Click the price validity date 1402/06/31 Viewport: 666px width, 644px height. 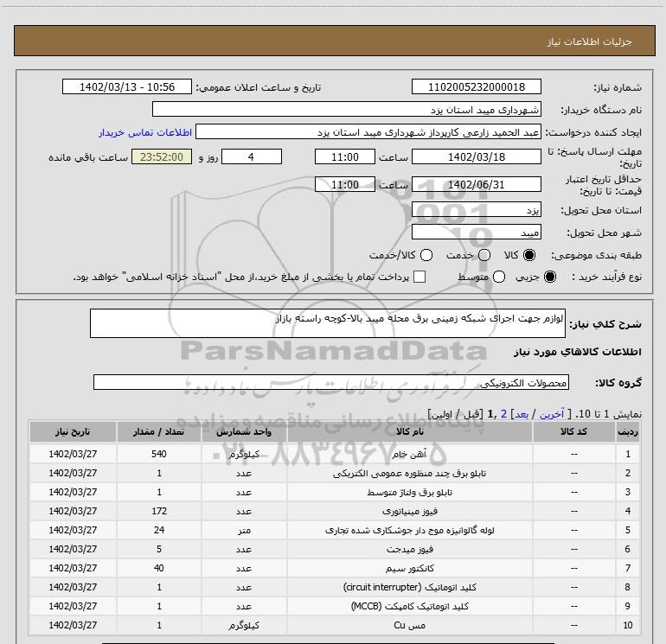pos(476,184)
